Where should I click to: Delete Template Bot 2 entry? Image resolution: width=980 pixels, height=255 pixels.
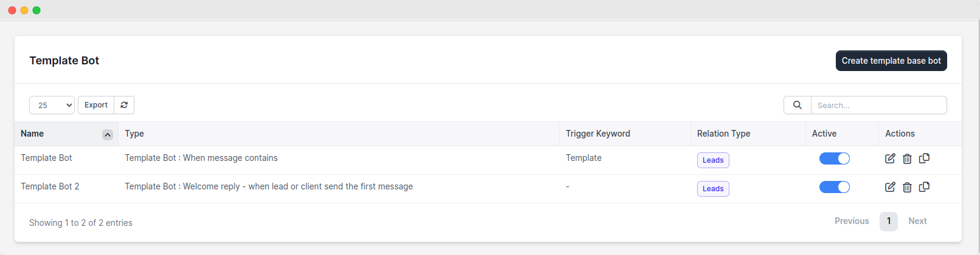pyautogui.click(x=907, y=187)
